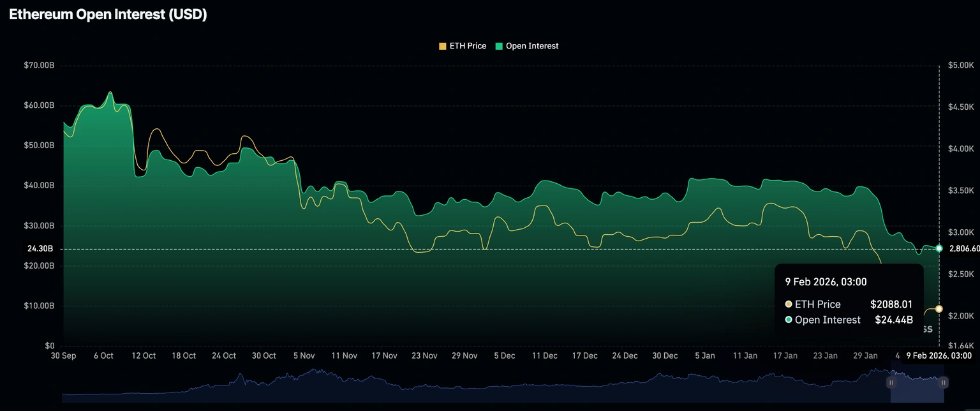The width and height of the screenshot is (980, 411).
Task: Click the $70.00B left axis label
Action: 40,65
